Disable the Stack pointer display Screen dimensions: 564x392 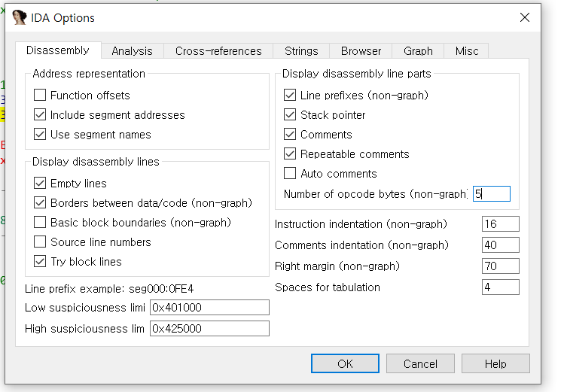click(x=290, y=114)
